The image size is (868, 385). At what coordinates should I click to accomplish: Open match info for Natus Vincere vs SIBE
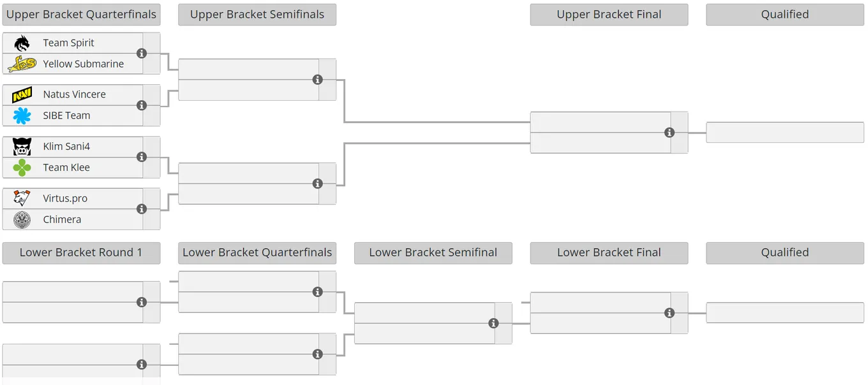tap(142, 105)
